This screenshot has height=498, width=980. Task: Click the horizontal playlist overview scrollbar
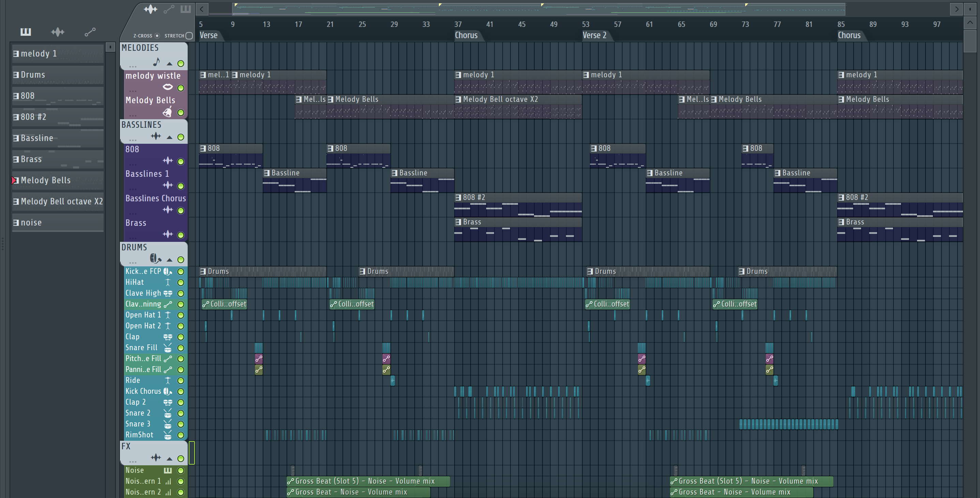tap(538, 9)
